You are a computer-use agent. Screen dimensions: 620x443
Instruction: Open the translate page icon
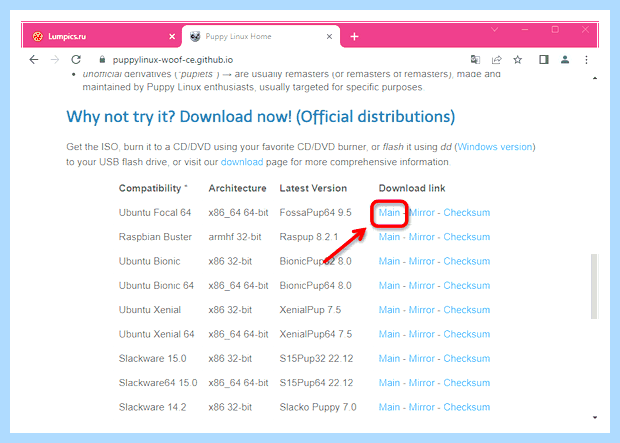coord(475,60)
